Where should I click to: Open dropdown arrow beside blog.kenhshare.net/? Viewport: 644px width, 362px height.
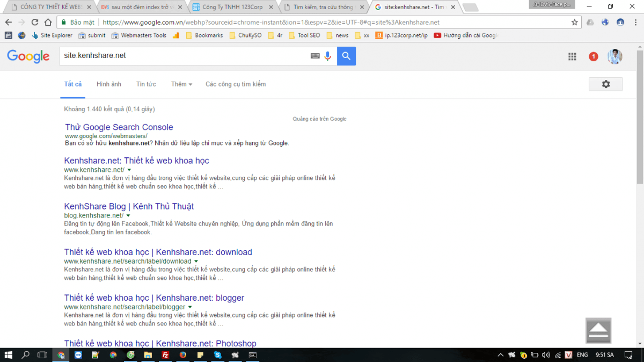click(128, 216)
